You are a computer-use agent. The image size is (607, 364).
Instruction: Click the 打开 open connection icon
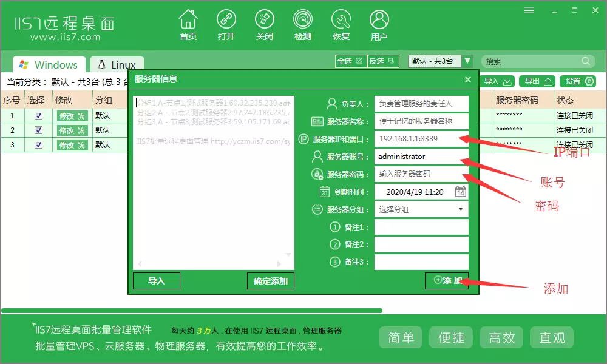[x=226, y=25]
